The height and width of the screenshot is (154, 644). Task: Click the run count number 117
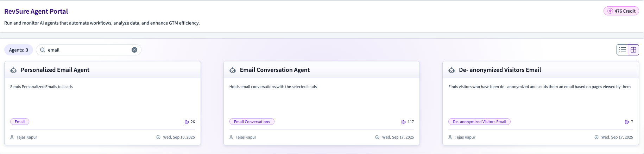pyautogui.click(x=411, y=122)
